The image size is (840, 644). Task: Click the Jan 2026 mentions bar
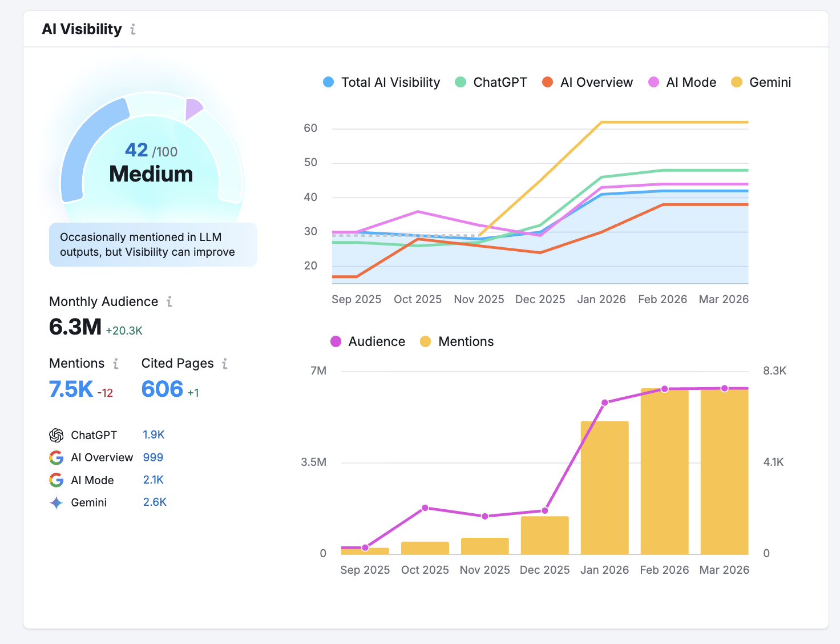tap(605, 488)
